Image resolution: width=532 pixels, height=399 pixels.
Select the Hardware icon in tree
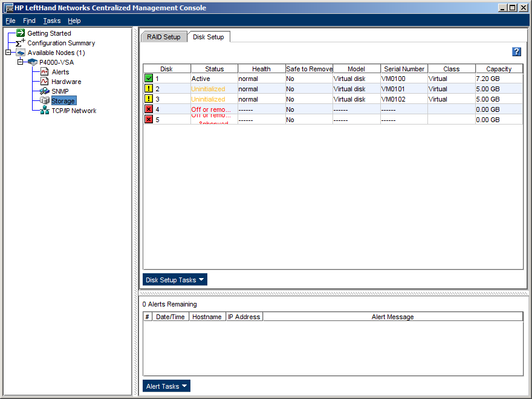point(45,82)
